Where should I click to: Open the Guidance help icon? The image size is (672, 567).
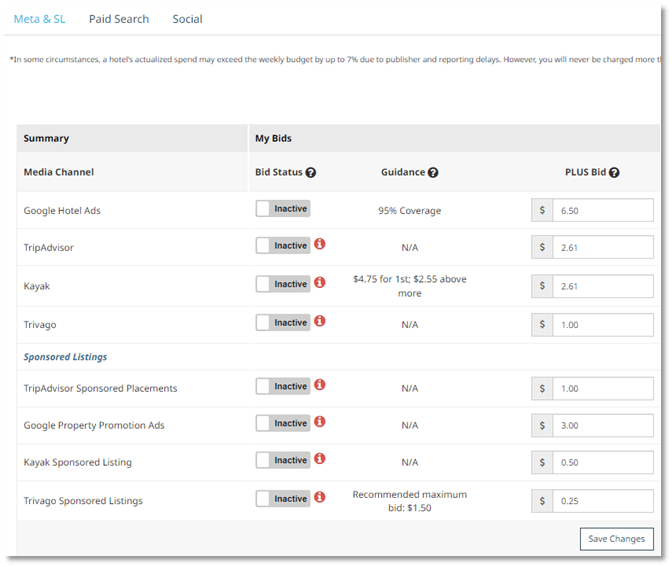pyautogui.click(x=433, y=172)
